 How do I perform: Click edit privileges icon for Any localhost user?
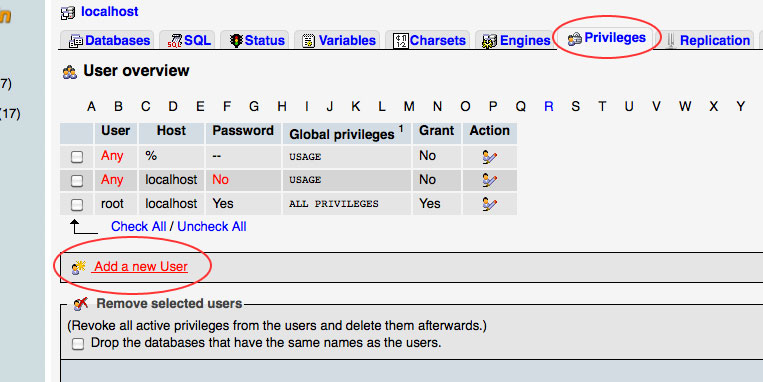coord(489,180)
